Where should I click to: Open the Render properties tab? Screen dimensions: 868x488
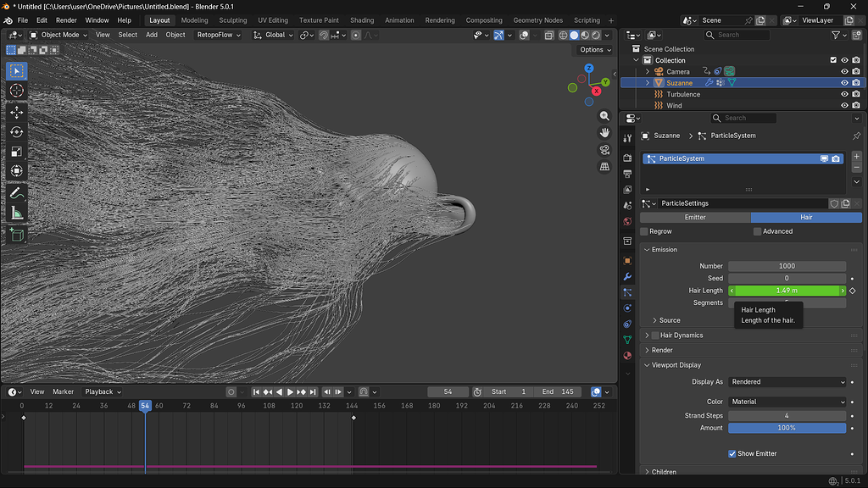pyautogui.click(x=627, y=158)
